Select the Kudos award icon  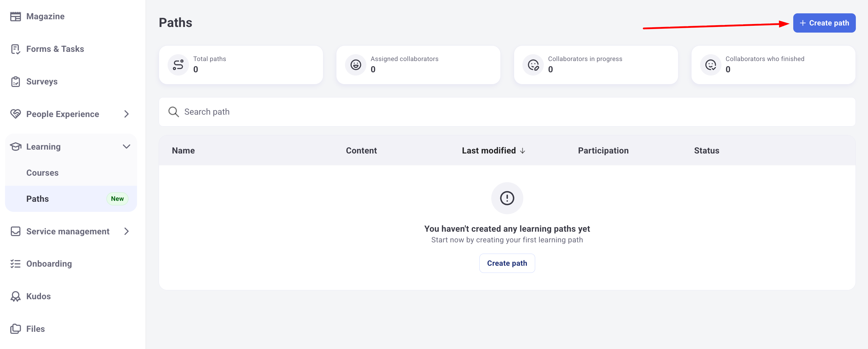[x=15, y=296]
